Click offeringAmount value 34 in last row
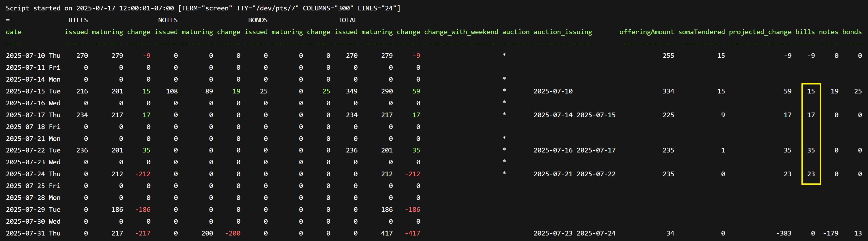 pyautogui.click(x=670, y=233)
